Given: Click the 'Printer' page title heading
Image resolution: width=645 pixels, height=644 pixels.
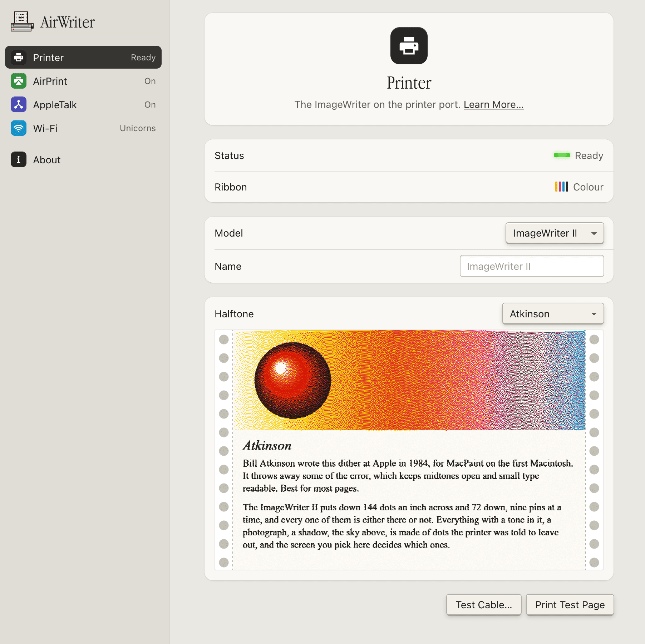Looking at the screenshot, I should [x=409, y=83].
